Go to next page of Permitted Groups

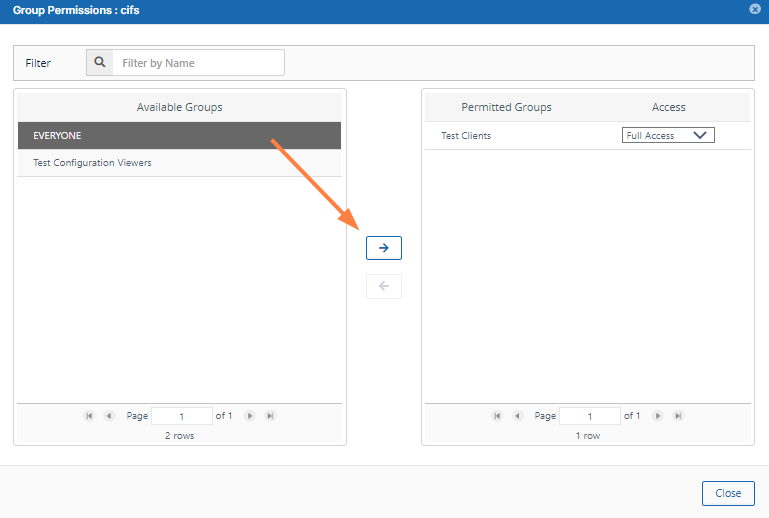pyautogui.click(x=658, y=416)
